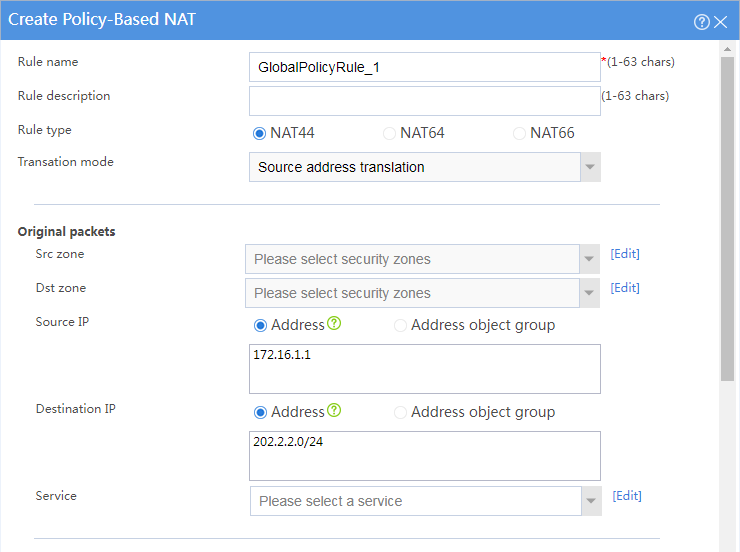Click the Edit link next to Src zone
740x552 pixels.
[x=625, y=254]
